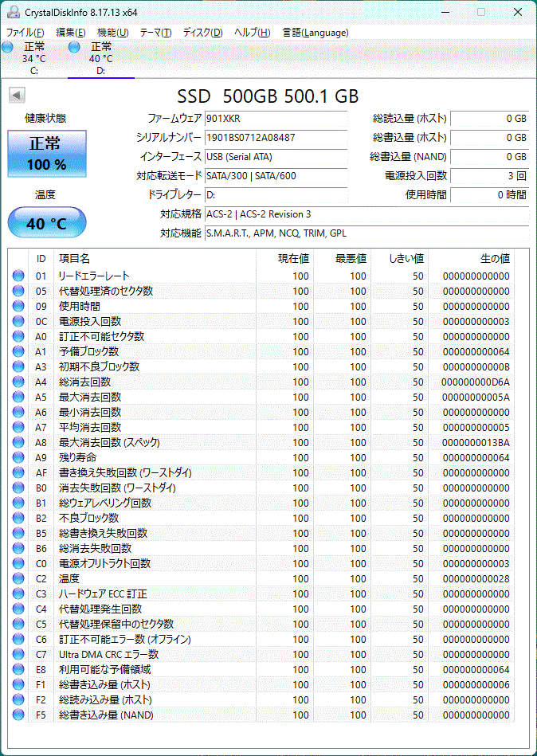Viewport: 537px width, 756px height.
Task: Click the 生の値 column header
Action: click(x=472, y=258)
